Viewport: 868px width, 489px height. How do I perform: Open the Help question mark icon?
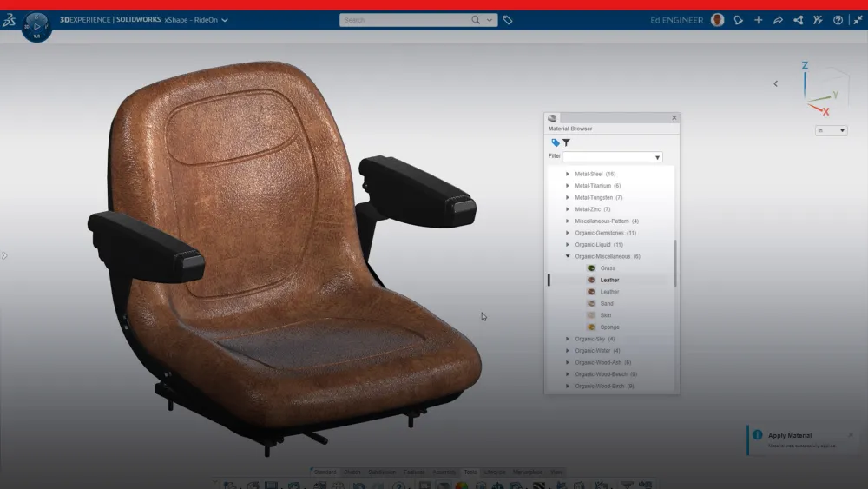[838, 20]
